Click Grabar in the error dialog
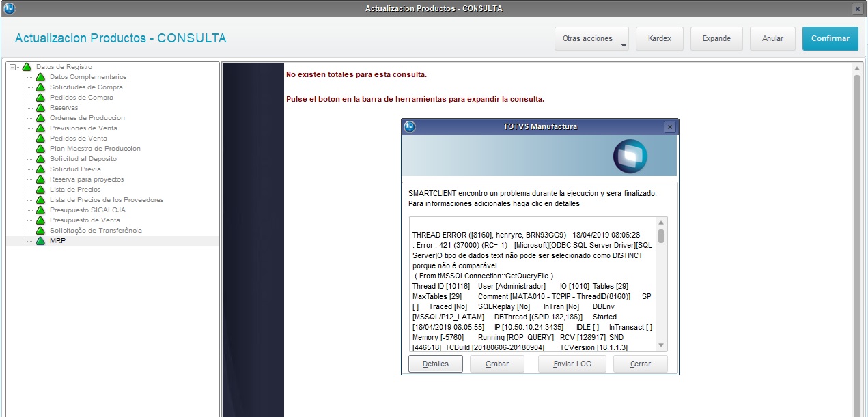868x417 pixels. pyautogui.click(x=497, y=364)
